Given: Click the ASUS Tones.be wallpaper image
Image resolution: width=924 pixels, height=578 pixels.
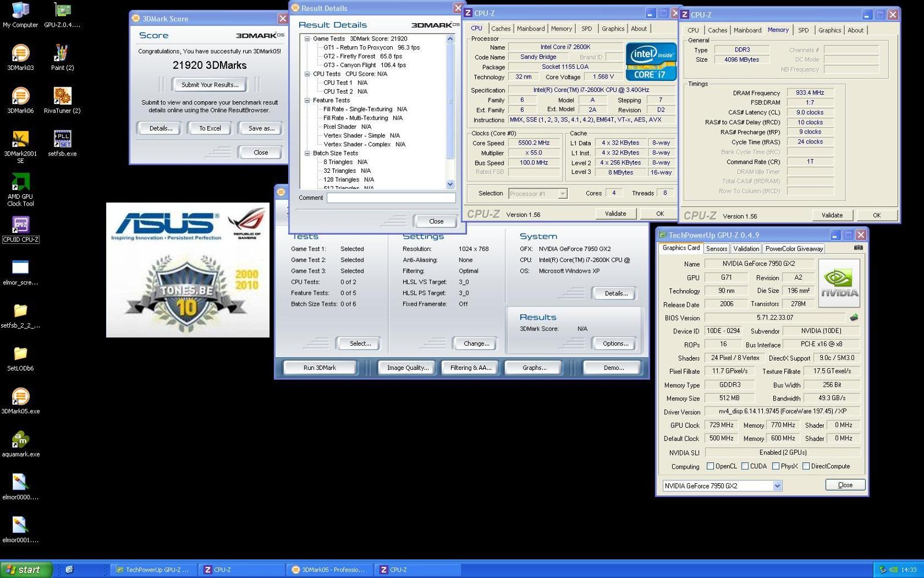Looking at the screenshot, I should [188, 270].
